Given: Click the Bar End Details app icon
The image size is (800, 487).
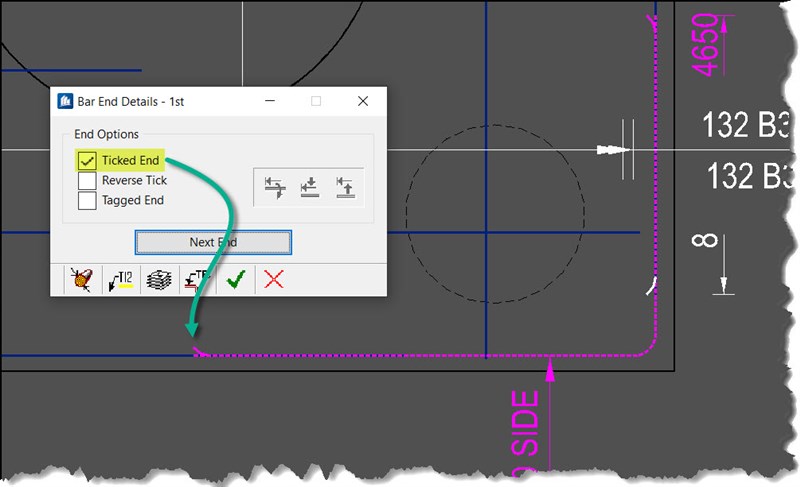Looking at the screenshot, I should coord(65,101).
